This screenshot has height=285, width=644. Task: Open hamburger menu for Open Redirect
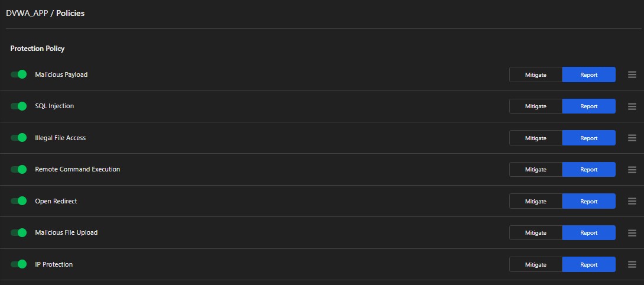632,201
